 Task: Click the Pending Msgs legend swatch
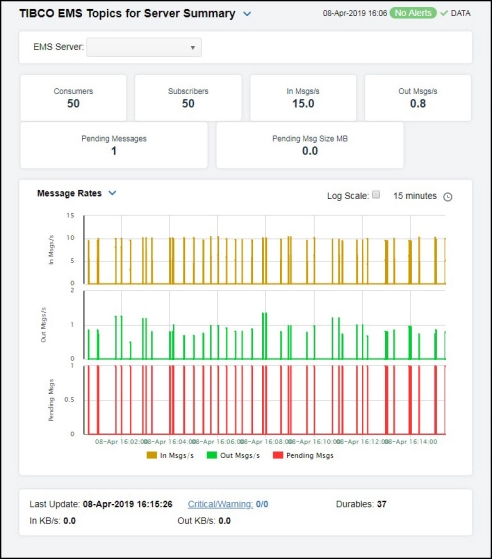(x=278, y=455)
